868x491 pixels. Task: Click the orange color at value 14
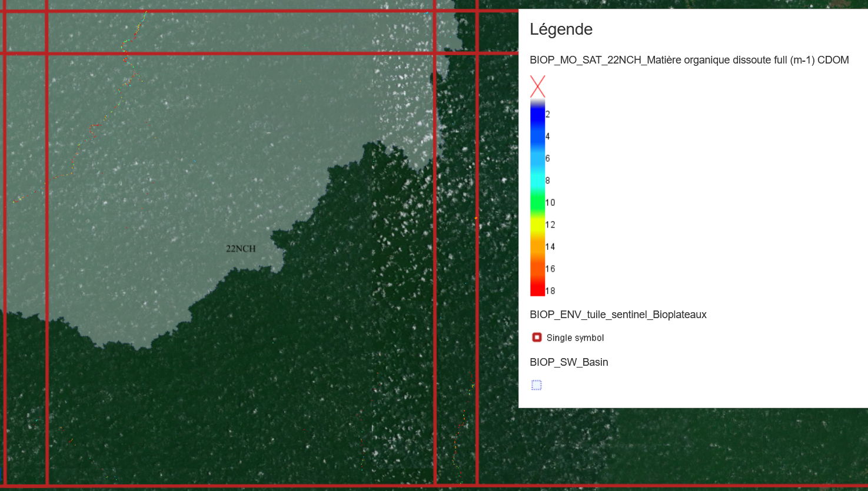pos(537,247)
